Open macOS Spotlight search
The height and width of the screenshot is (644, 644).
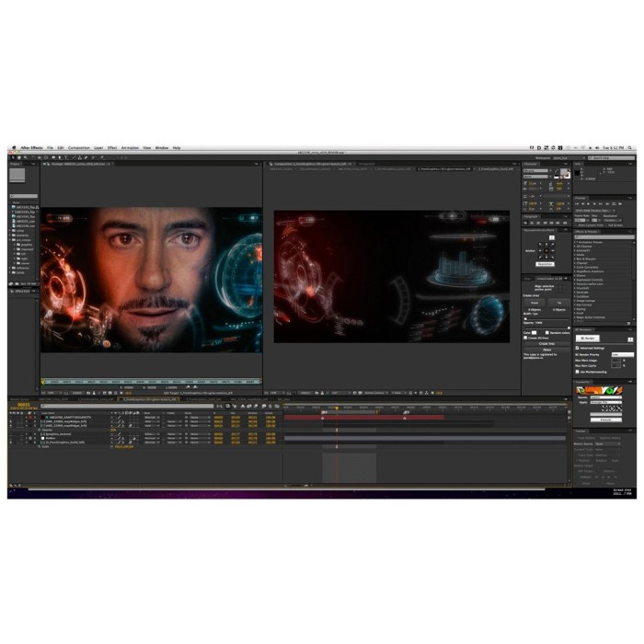click(x=629, y=148)
